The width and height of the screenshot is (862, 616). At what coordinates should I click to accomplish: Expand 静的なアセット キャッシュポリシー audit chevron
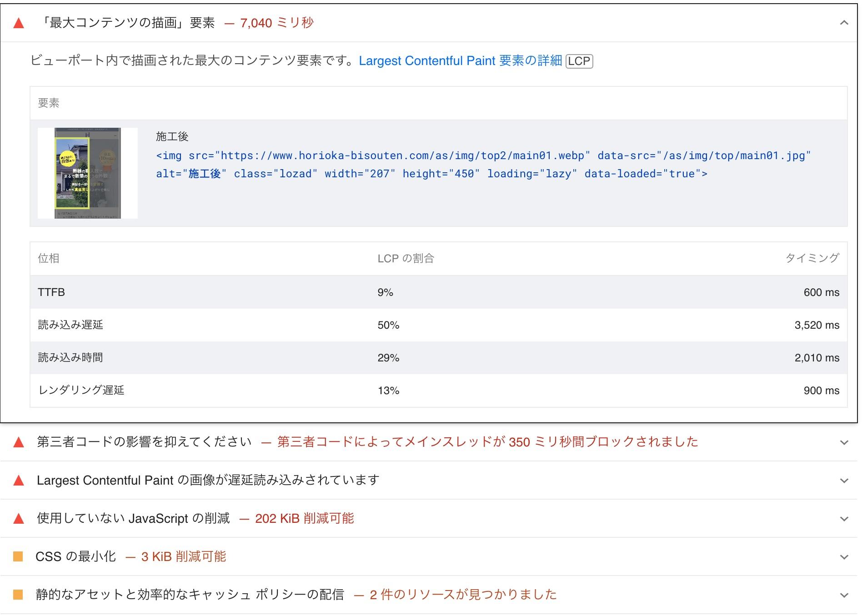coord(844,595)
